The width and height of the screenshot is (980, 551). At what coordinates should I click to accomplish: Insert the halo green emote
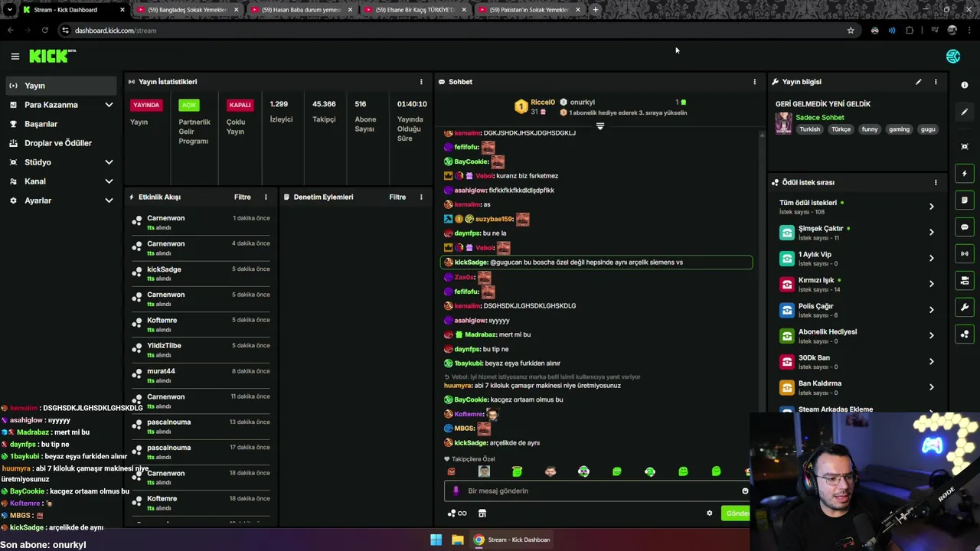[517, 471]
